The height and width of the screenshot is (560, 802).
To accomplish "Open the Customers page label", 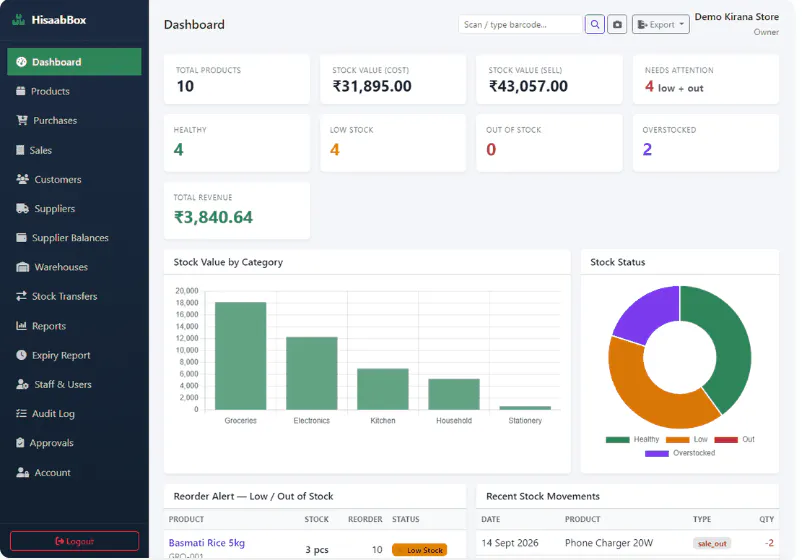I will 58,179.
